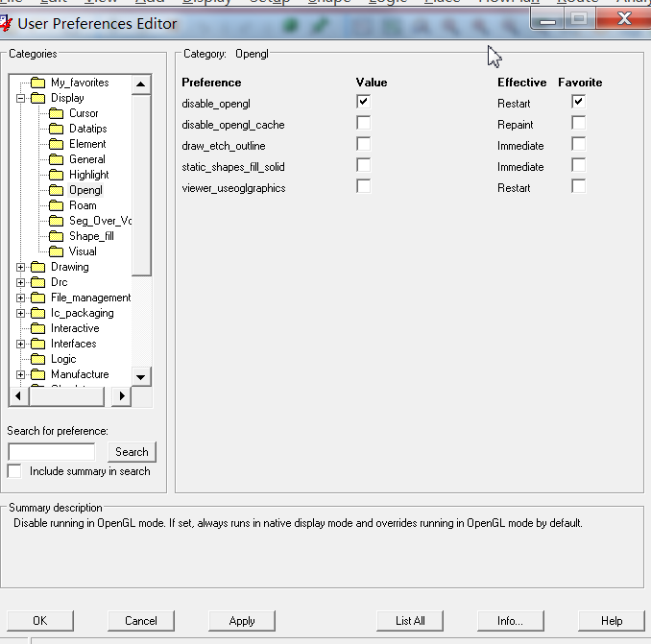The width and height of the screenshot is (651, 644).
Task: Enable draw_etch_outline value checkbox
Action: click(x=363, y=144)
